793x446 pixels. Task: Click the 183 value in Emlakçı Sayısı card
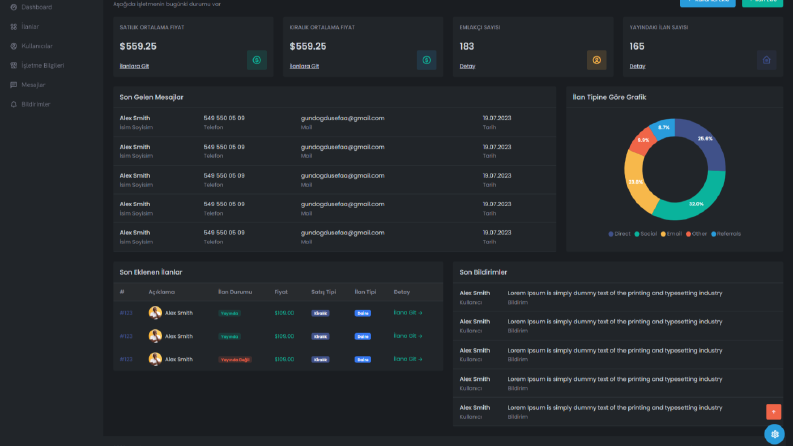[x=467, y=47]
